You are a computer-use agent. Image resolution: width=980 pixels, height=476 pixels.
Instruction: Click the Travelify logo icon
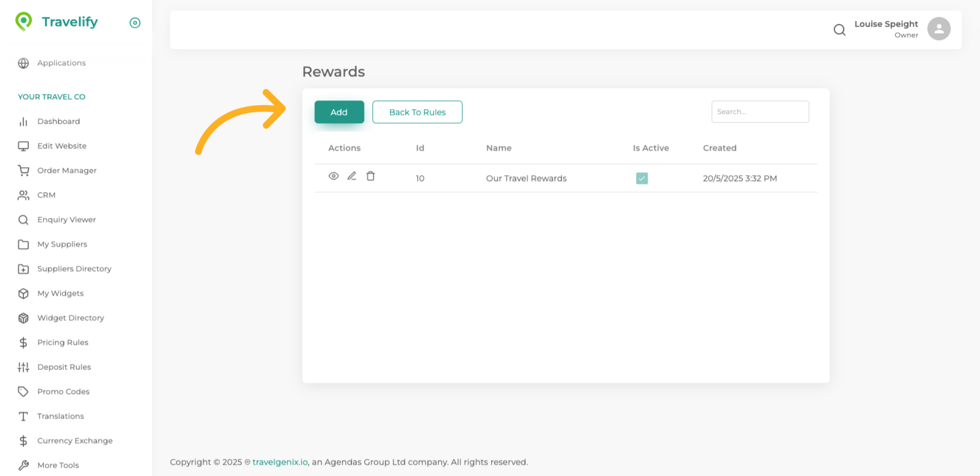(23, 21)
